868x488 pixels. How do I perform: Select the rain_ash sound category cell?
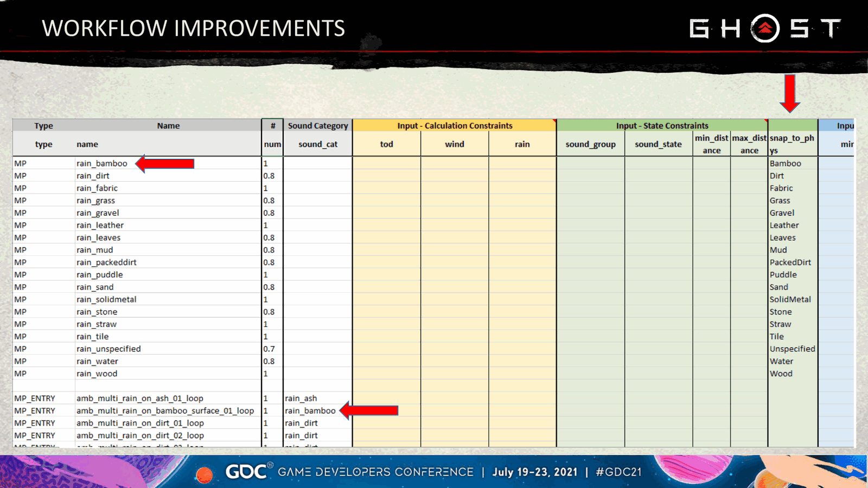[318, 398]
